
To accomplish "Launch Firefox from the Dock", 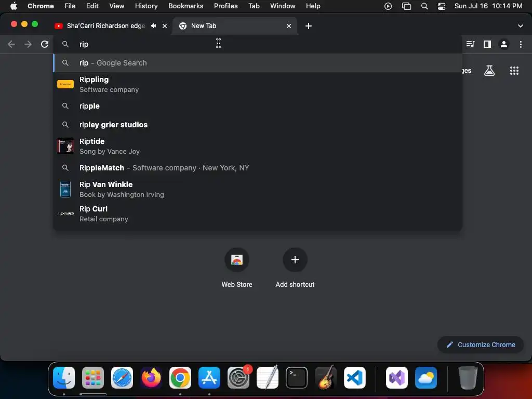I will (151, 378).
